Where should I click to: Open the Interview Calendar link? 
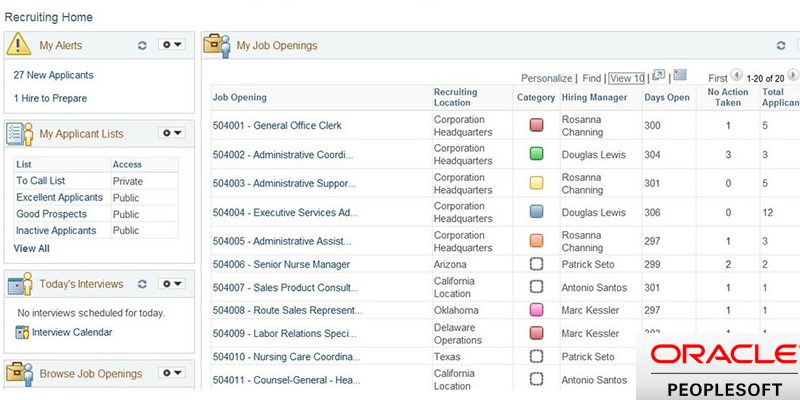[72, 332]
